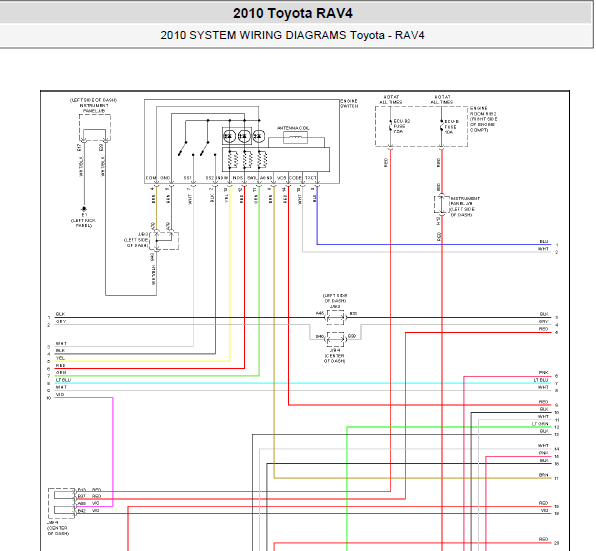Click the COM terminal label
The image size is (596, 551).
[151, 178]
